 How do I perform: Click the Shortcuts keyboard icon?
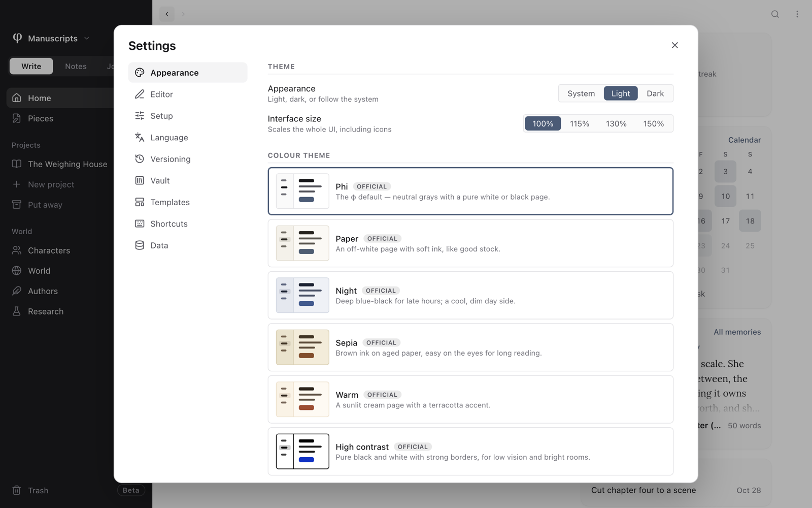pos(140,224)
